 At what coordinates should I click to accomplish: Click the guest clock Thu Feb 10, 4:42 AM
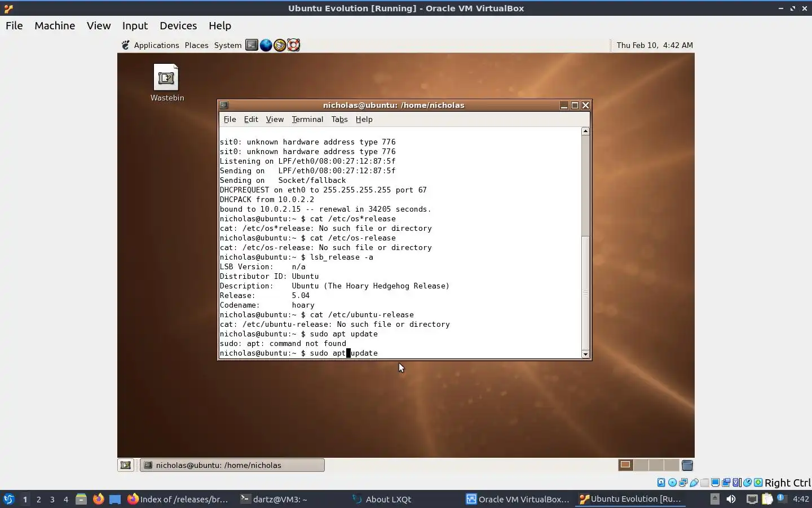655,45
